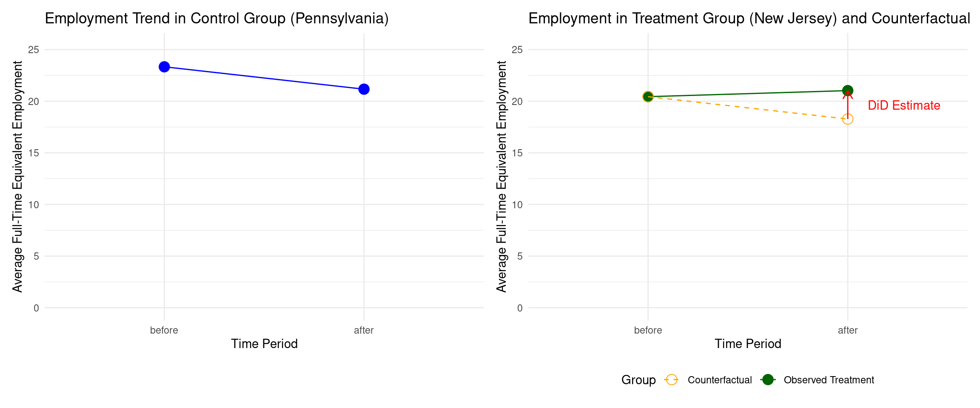Click the dashed orange counterfactual trend line
The image size is (980, 408).
pyautogui.click(x=748, y=108)
